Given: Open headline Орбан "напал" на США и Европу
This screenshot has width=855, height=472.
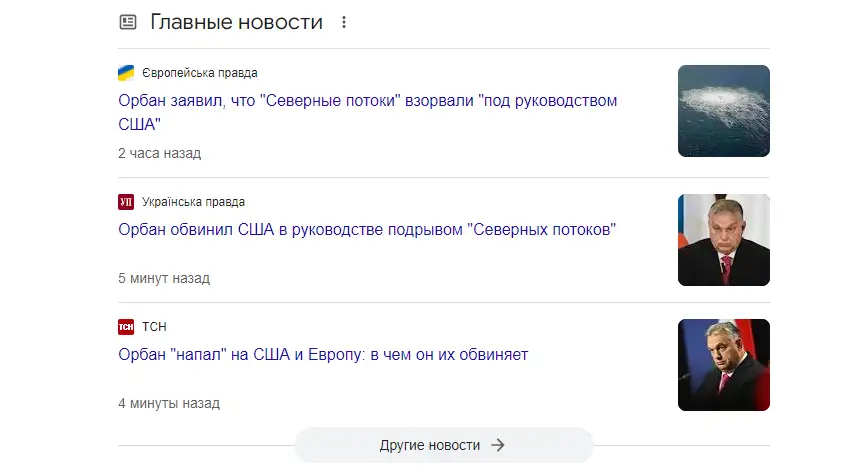Looking at the screenshot, I should tap(322, 355).
